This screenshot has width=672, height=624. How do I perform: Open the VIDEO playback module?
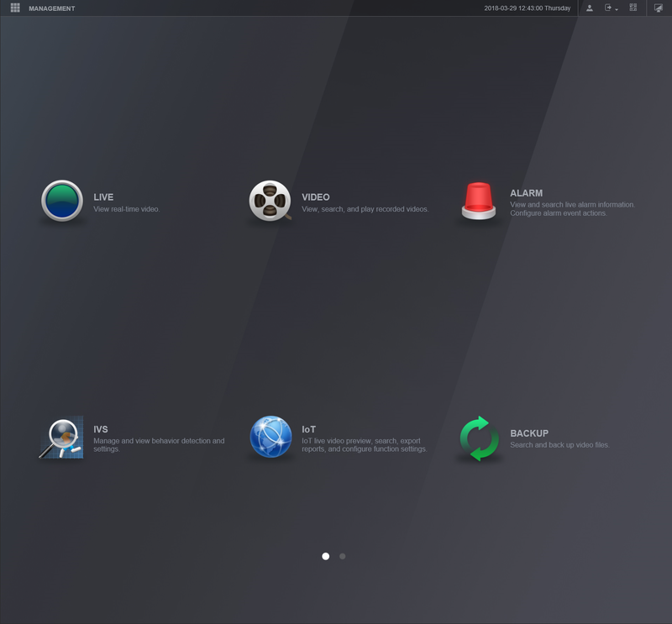click(x=270, y=202)
